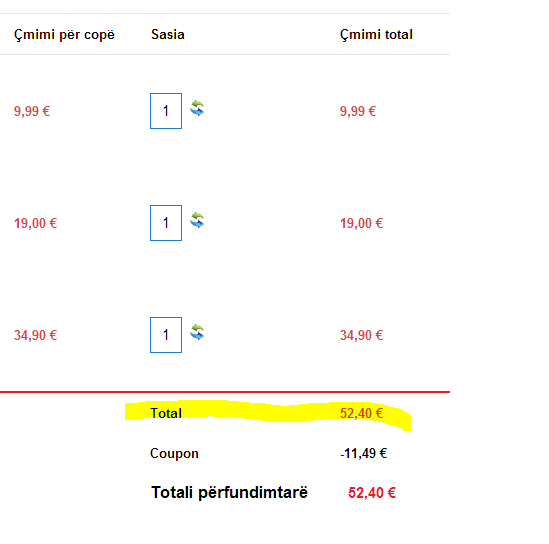Select the 34,90 € unit price
This screenshot has height=544, width=549.
tap(35, 335)
